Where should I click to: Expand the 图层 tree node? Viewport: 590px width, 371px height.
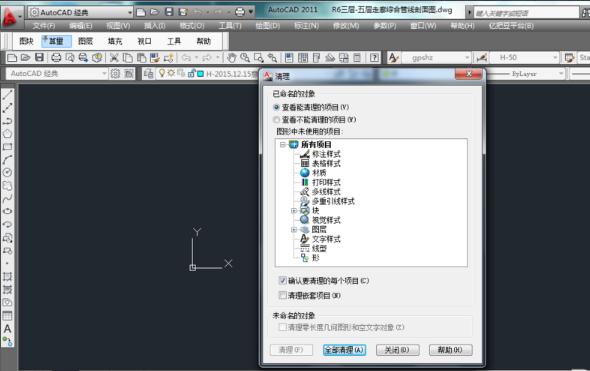(294, 230)
